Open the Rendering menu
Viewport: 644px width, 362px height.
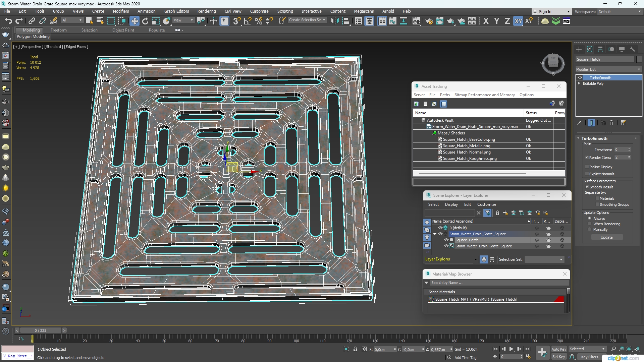tap(207, 11)
